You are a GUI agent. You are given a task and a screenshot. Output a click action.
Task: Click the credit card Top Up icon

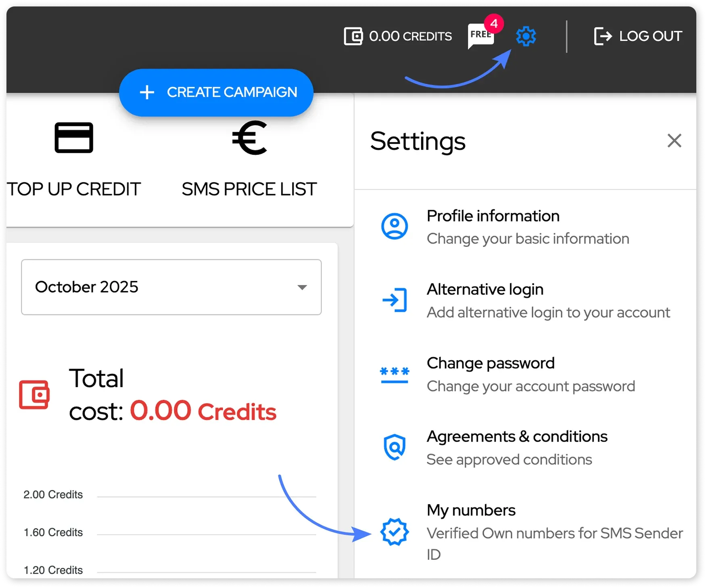[x=74, y=138]
